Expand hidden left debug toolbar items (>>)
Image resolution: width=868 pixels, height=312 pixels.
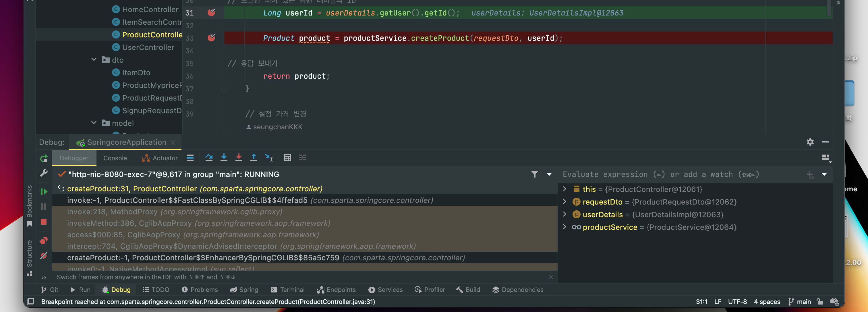[x=44, y=278]
